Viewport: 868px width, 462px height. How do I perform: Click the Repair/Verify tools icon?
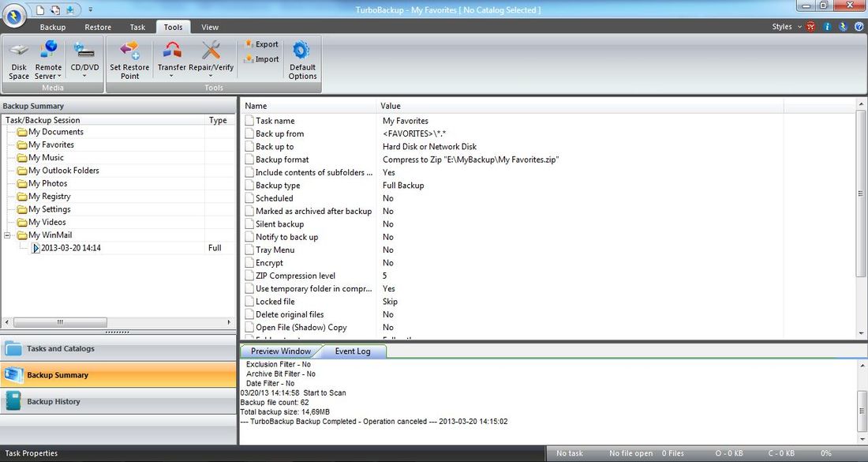pos(211,51)
